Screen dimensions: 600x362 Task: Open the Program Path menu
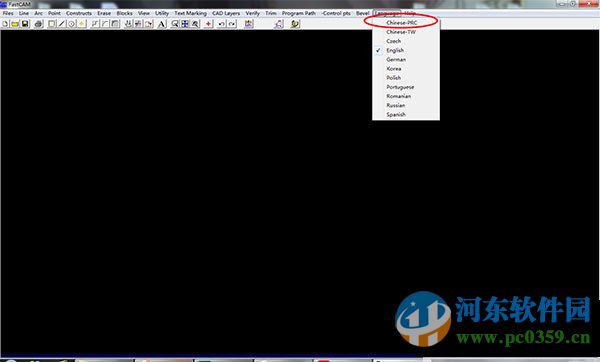click(299, 13)
